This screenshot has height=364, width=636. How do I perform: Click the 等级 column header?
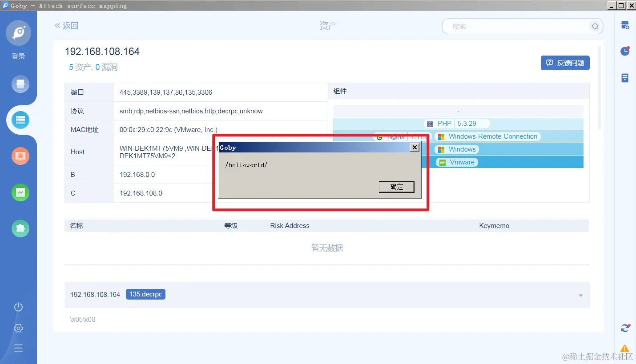pos(231,226)
